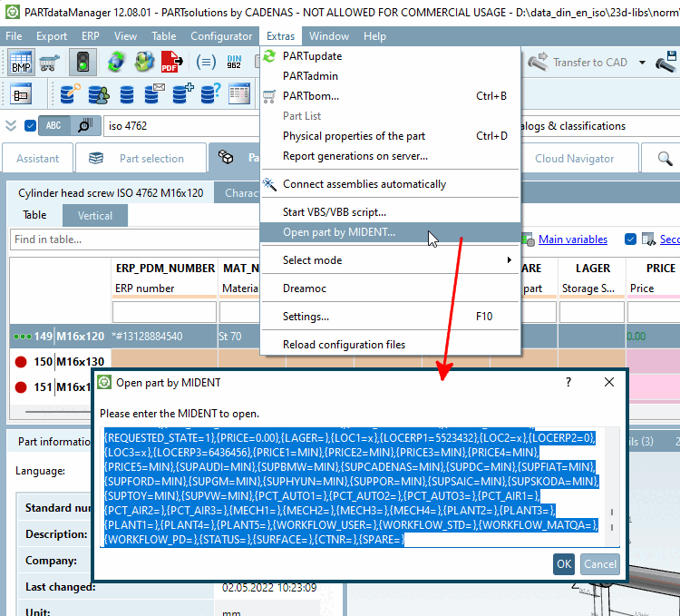This screenshot has width=680, height=616.
Task: Expand the double-chevron search options
Action: click(11, 126)
